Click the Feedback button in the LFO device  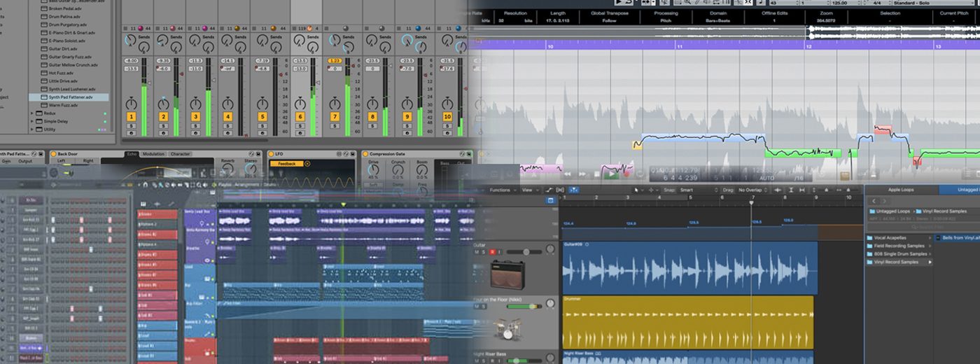point(287,164)
